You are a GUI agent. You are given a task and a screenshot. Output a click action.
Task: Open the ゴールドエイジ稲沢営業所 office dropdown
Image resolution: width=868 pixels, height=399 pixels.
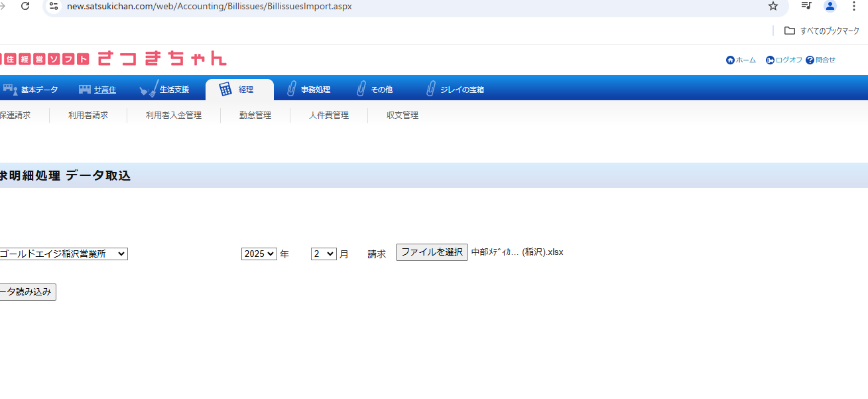coord(63,254)
